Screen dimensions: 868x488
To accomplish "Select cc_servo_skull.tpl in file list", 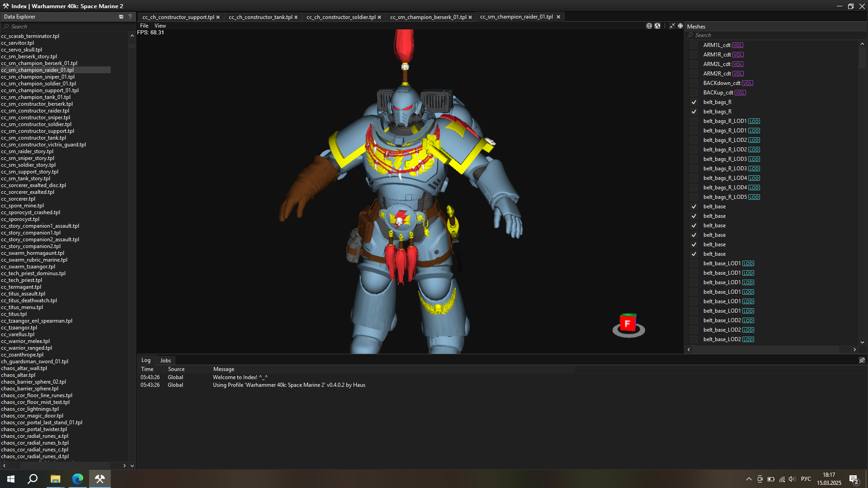I will pos(22,50).
